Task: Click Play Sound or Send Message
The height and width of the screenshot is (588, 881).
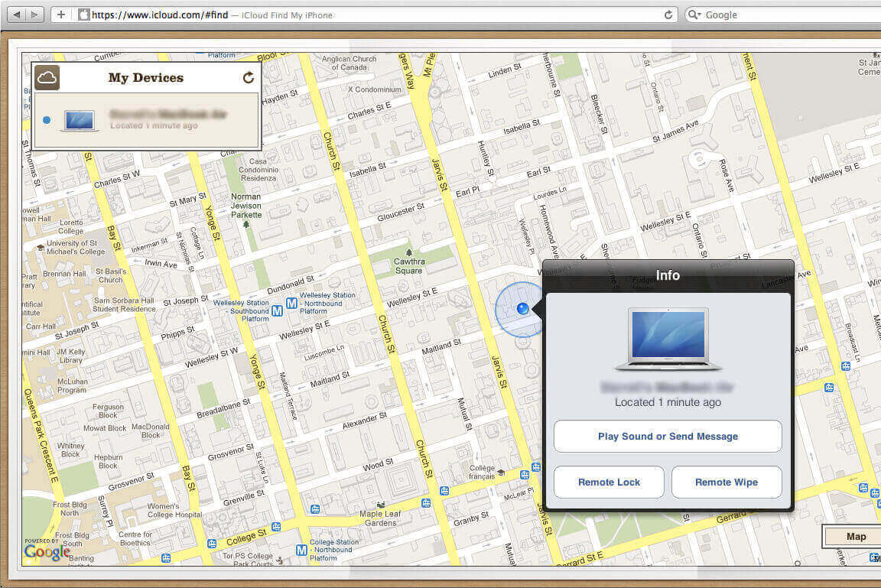Action: (668, 437)
